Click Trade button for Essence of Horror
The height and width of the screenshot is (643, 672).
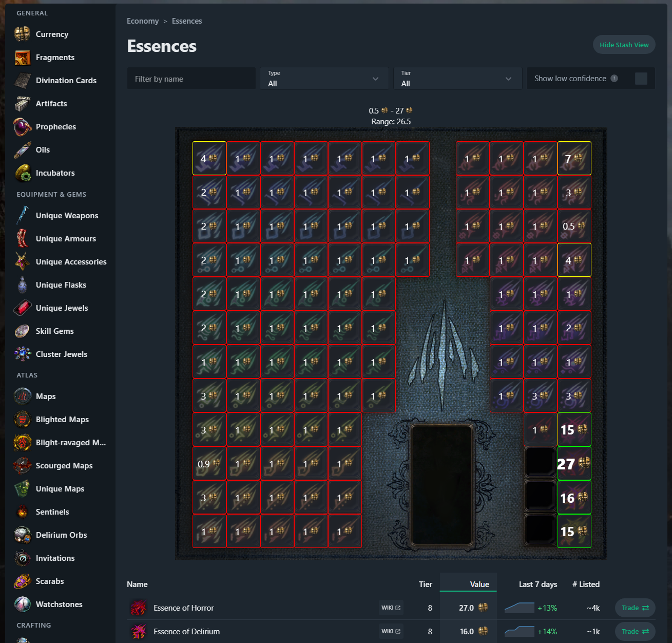(635, 608)
